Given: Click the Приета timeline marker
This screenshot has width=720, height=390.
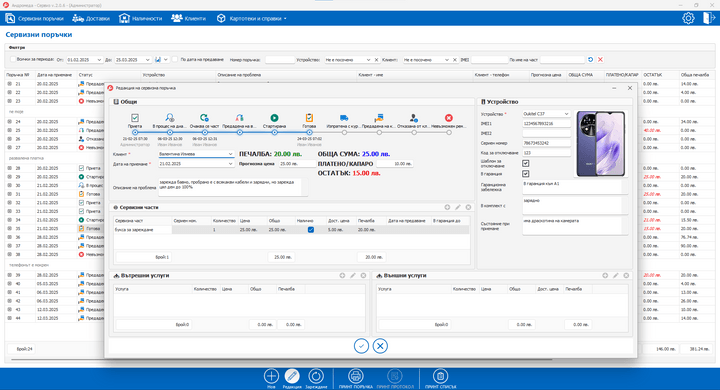Looking at the screenshot, I should point(135,132).
